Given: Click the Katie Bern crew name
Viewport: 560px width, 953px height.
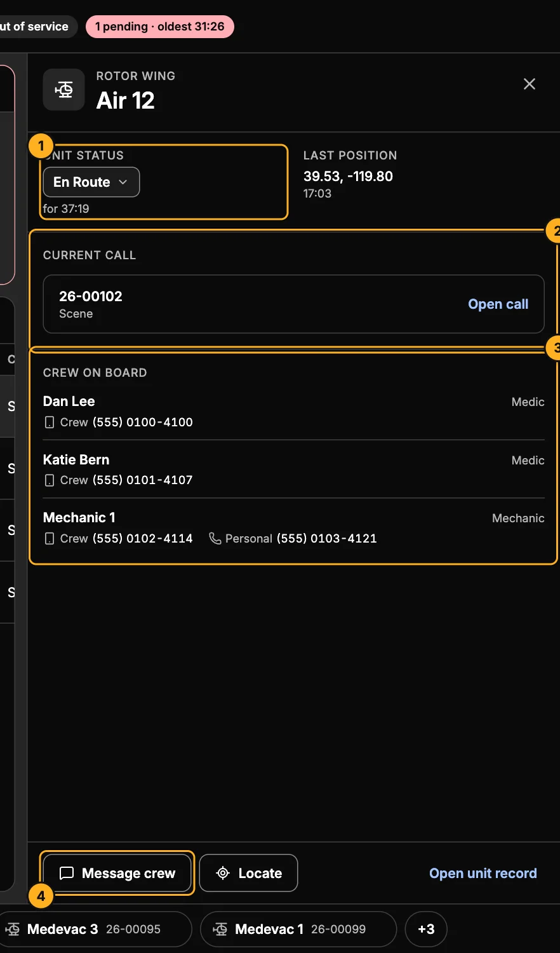Looking at the screenshot, I should coord(76,460).
